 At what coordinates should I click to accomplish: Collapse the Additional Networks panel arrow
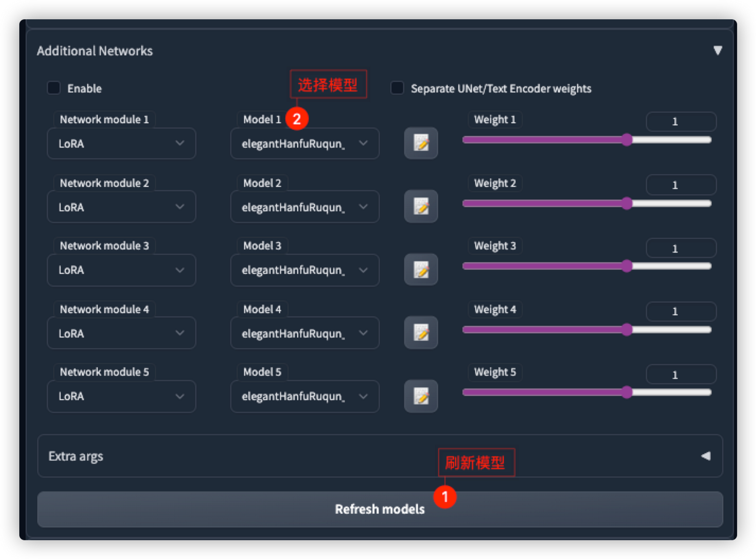point(717,50)
